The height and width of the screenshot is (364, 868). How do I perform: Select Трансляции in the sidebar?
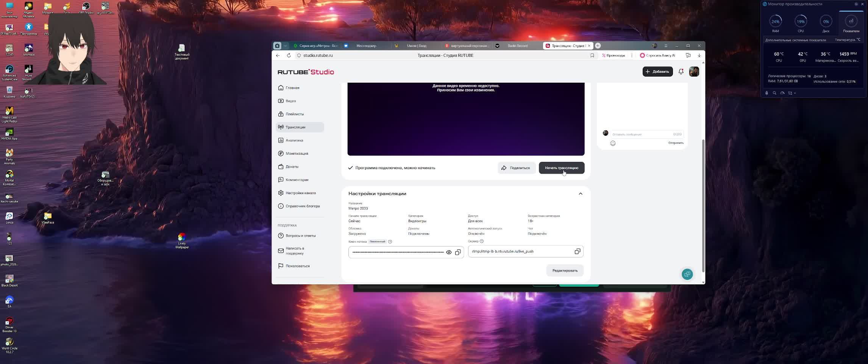300,127
